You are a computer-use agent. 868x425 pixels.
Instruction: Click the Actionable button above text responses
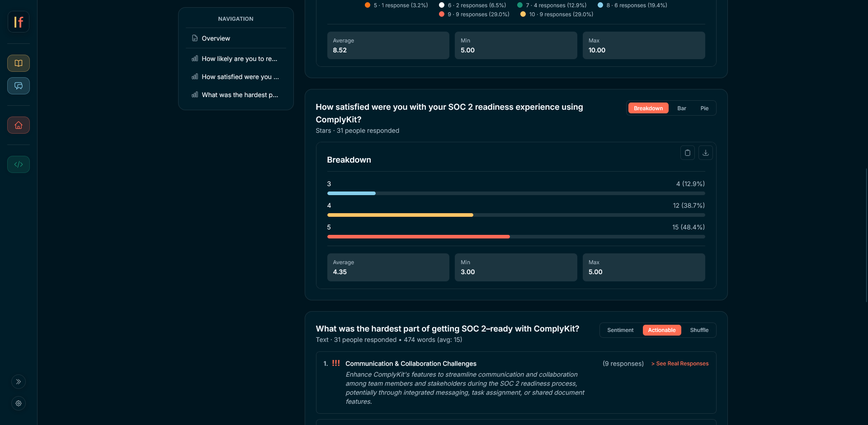coord(661,330)
